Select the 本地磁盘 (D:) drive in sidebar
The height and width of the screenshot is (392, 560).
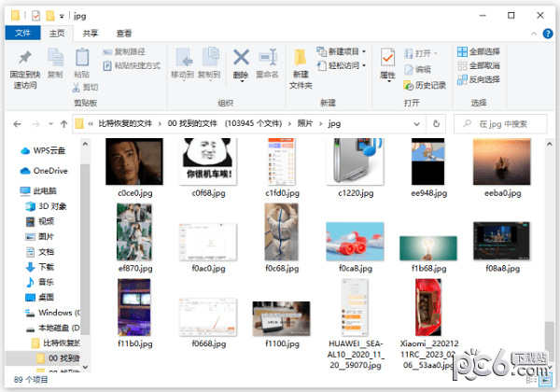[x=52, y=328]
